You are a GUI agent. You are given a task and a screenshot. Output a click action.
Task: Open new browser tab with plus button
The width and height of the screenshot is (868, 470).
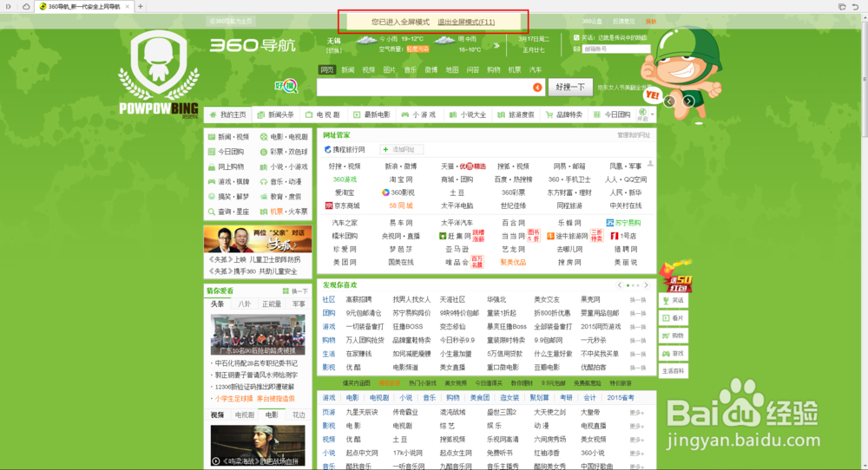(x=140, y=7)
